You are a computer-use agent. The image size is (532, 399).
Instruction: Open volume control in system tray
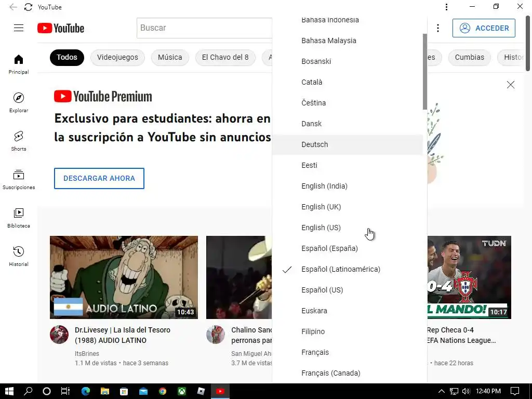pos(466,391)
